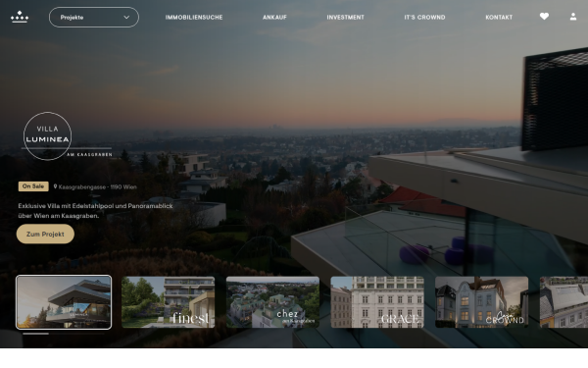Open the Immobiliensuche menu item
The height and width of the screenshot is (368, 588).
pos(194,18)
